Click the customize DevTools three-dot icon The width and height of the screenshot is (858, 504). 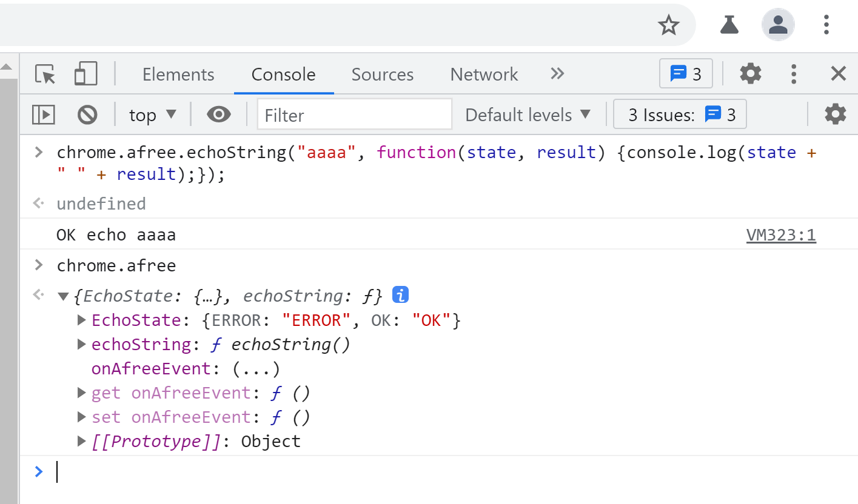click(794, 73)
